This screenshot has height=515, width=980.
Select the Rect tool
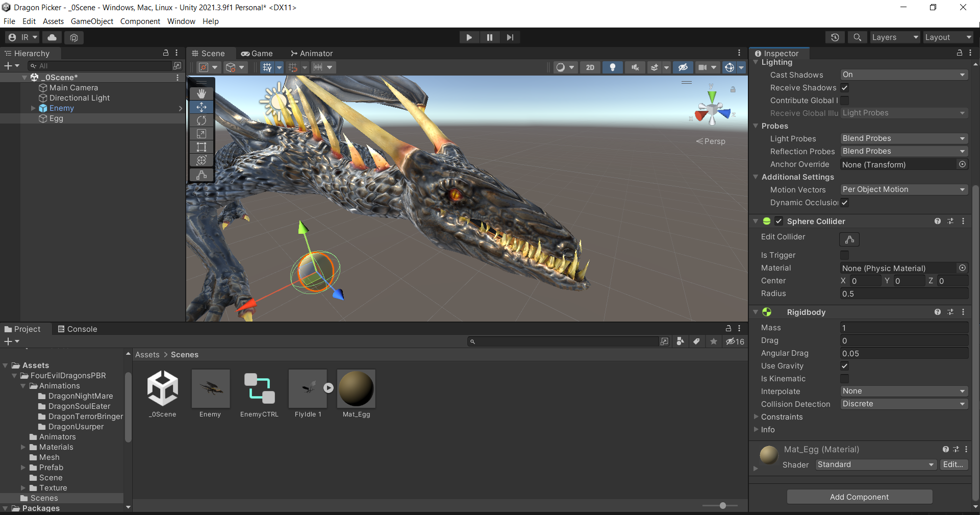point(202,147)
